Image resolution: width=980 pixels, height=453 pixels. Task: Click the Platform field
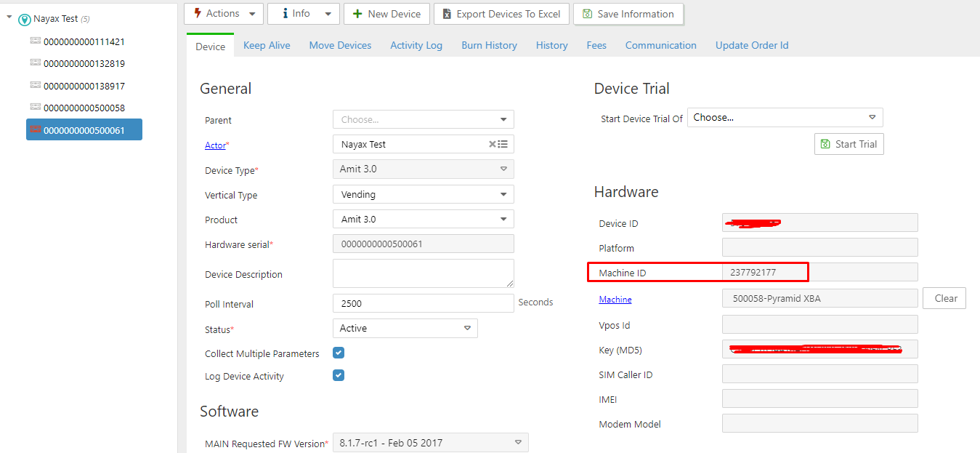point(820,247)
